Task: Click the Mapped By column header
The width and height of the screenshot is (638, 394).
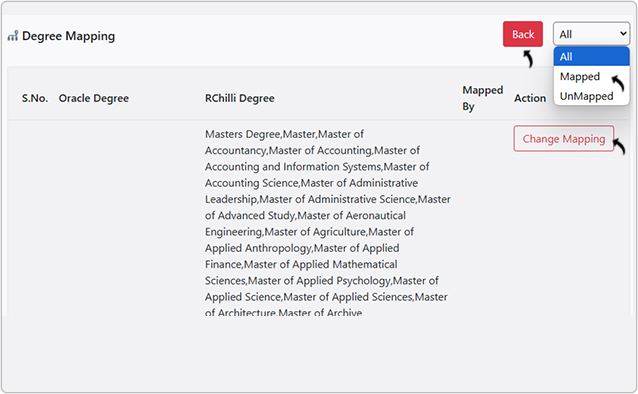Action: coord(483,98)
